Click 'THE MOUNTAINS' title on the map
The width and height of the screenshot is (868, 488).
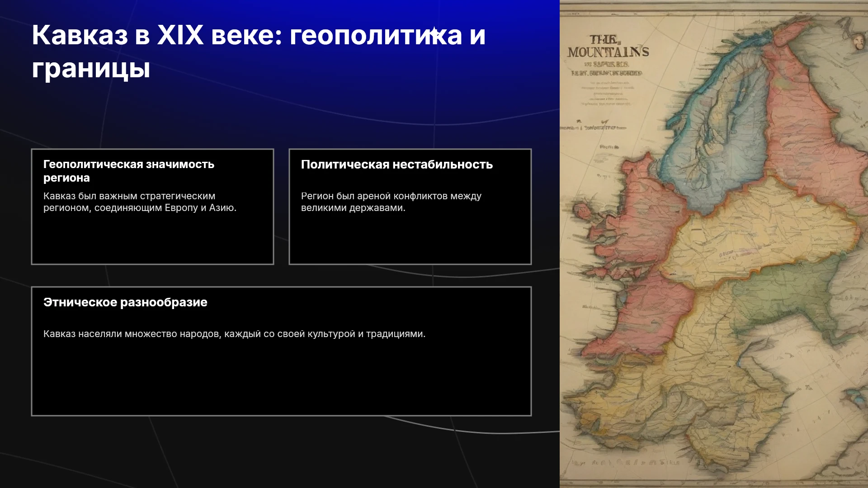[x=608, y=46]
